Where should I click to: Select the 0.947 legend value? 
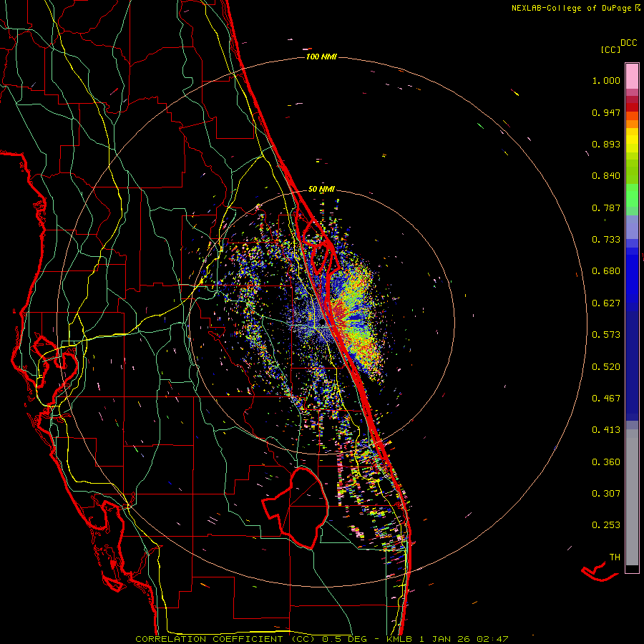[x=606, y=112]
